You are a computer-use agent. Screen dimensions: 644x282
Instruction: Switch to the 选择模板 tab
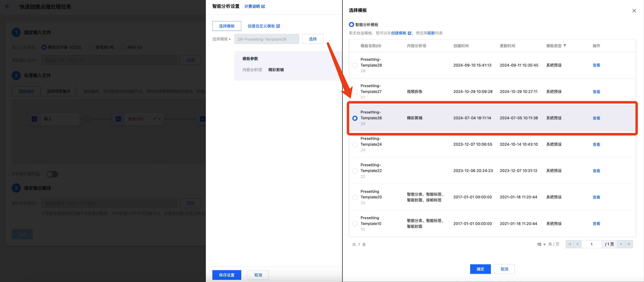(227, 26)
